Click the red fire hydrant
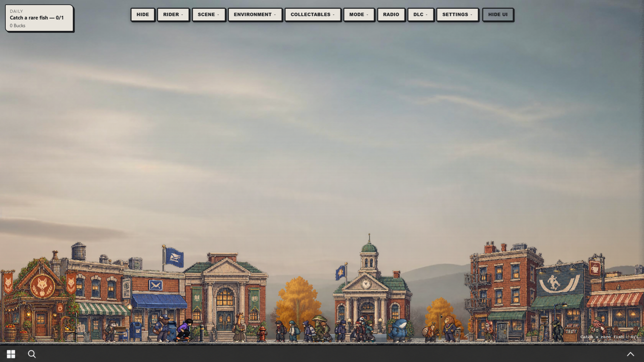This screenshot has width=644, height=362. click(262, 334)
